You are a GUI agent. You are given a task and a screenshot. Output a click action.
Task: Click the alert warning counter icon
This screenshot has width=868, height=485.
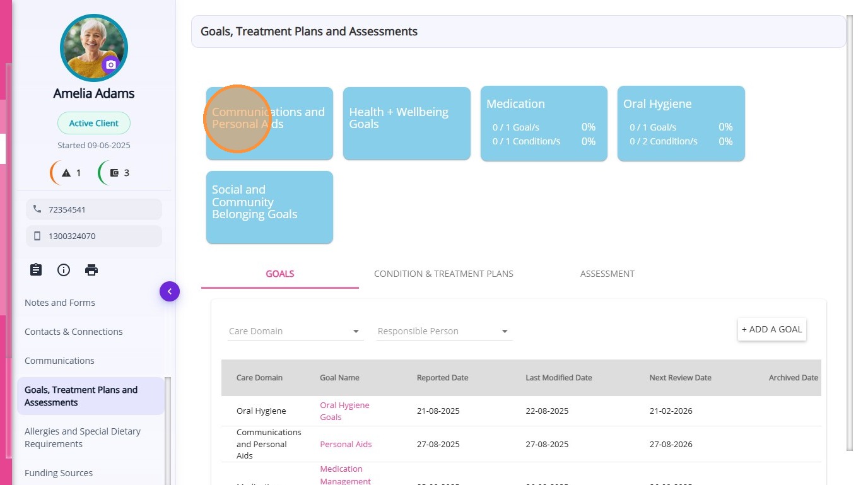66,173
